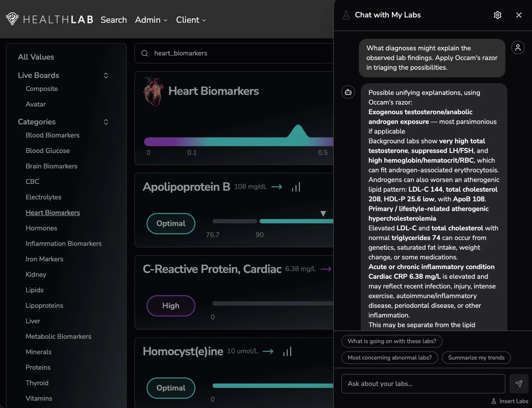This screenshot has width=532, height=408.
Task: Select Hormones in the categories list
Action: pyautogui.click(x=41, y=228)
